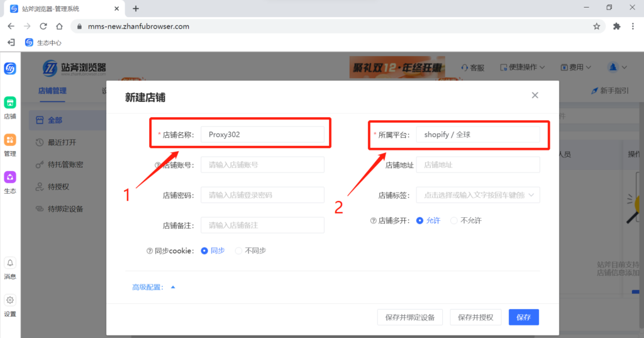Open the browser three-dot menu
The width and height of the screenshot is (644, 338).
[633, 26]
